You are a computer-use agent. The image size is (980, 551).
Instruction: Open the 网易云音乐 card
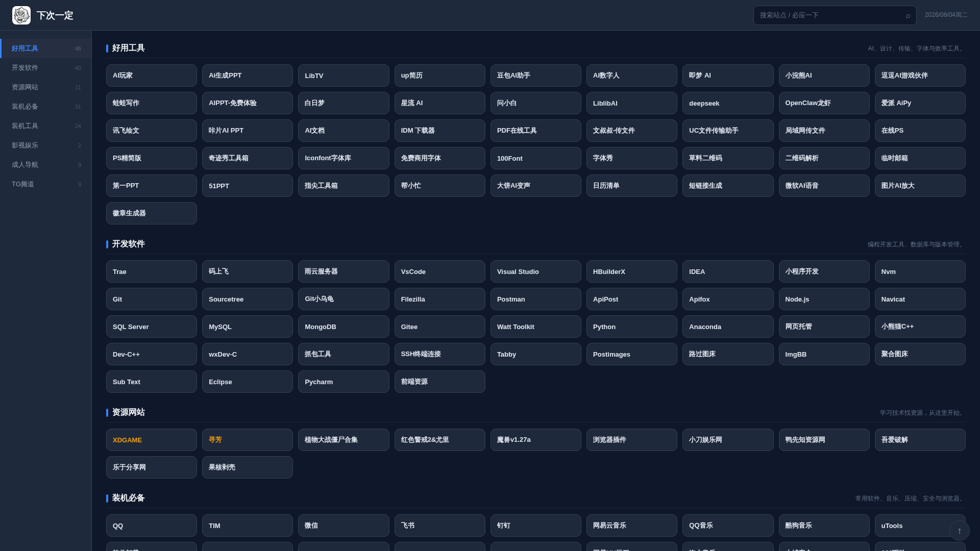coord(632,525)
